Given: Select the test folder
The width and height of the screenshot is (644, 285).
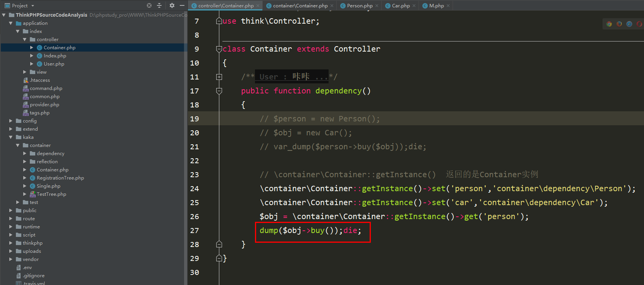Looking at the screenshot, I should (x=34, y=202).
